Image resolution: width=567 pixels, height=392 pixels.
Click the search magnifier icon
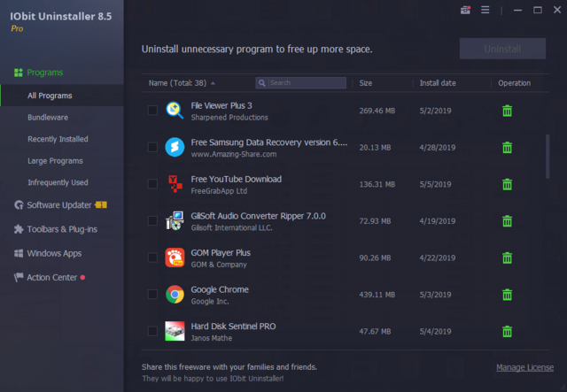tap(262, 82)
